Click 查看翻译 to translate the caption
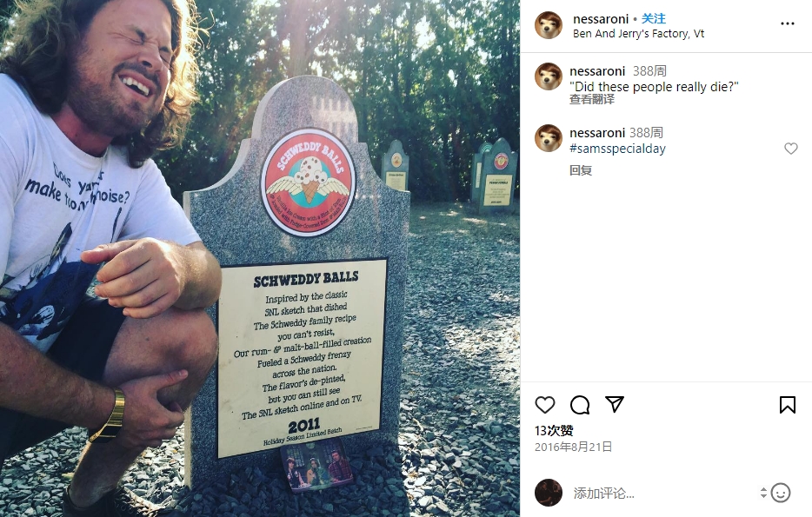The height and width of the screenshot is (517, 812). point(592,99)
